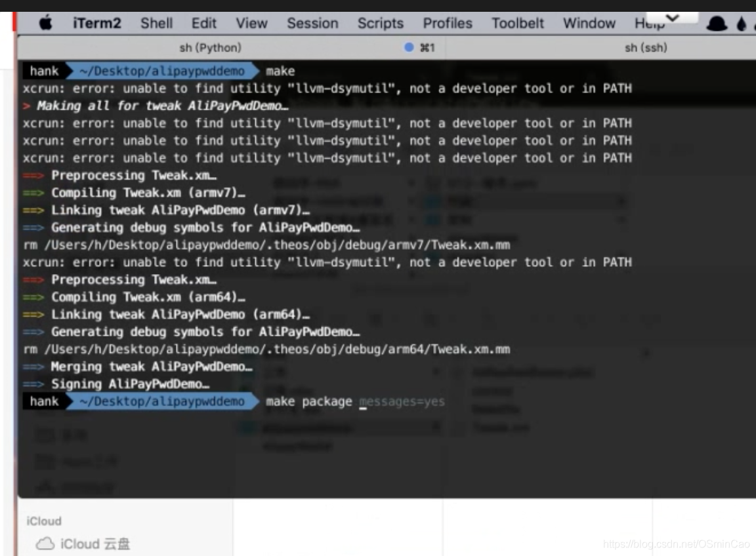Open the View menu
The width and height of the screenshot is (756, 556).
click(251, 23)
